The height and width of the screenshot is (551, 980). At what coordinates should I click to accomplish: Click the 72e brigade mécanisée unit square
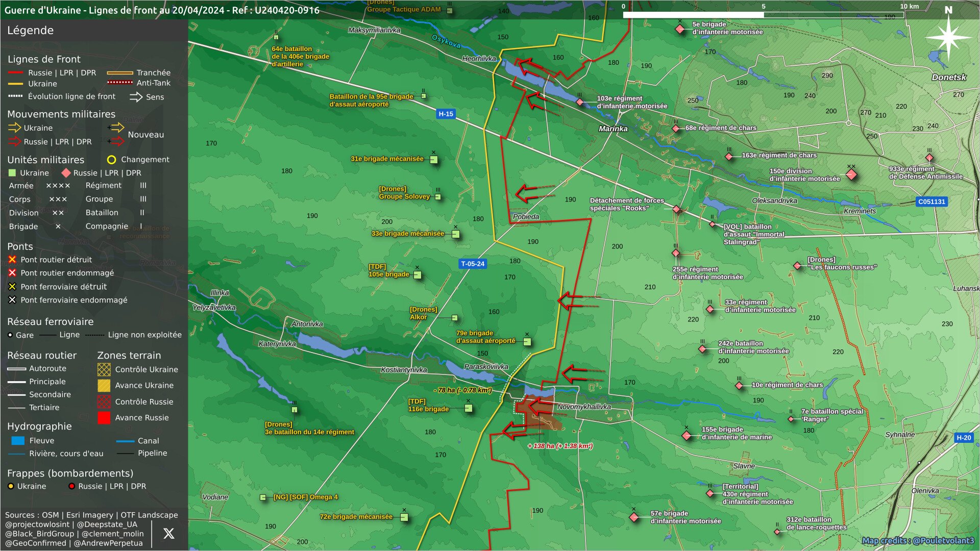click(x=404, y=517)
